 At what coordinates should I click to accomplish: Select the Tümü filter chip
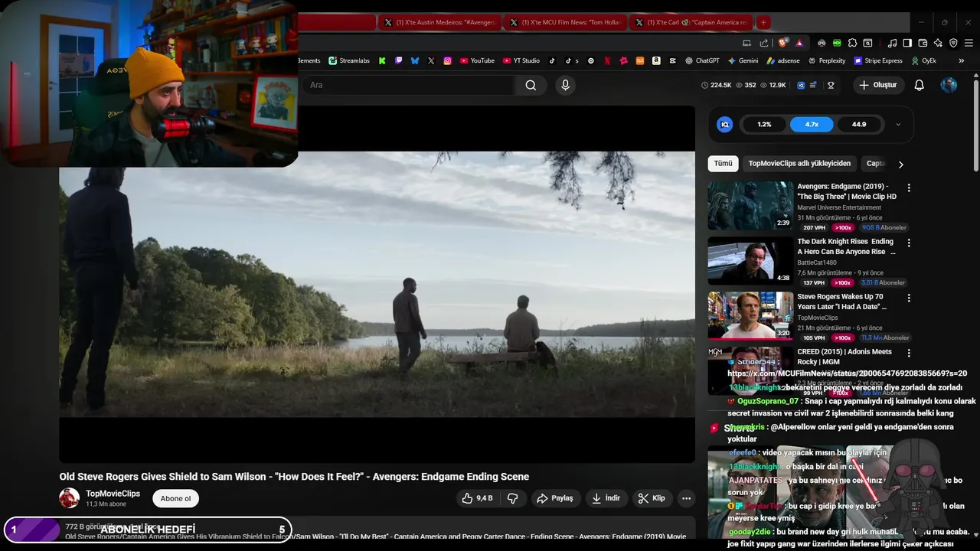(x=723, y=164)
